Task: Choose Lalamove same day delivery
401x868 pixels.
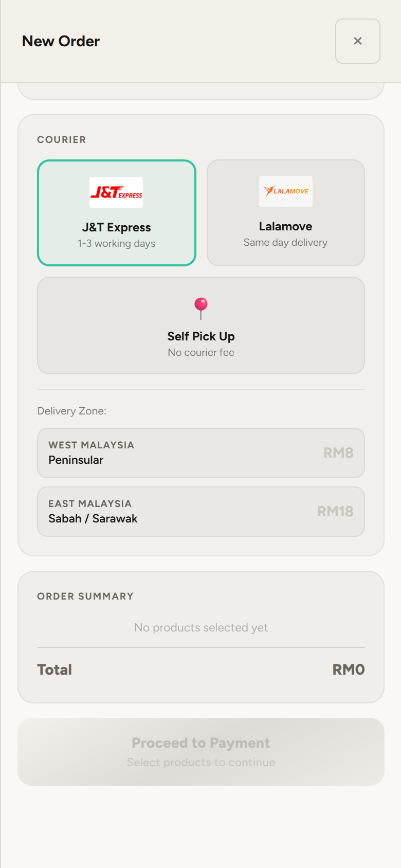Action: [x=286, y=213]
